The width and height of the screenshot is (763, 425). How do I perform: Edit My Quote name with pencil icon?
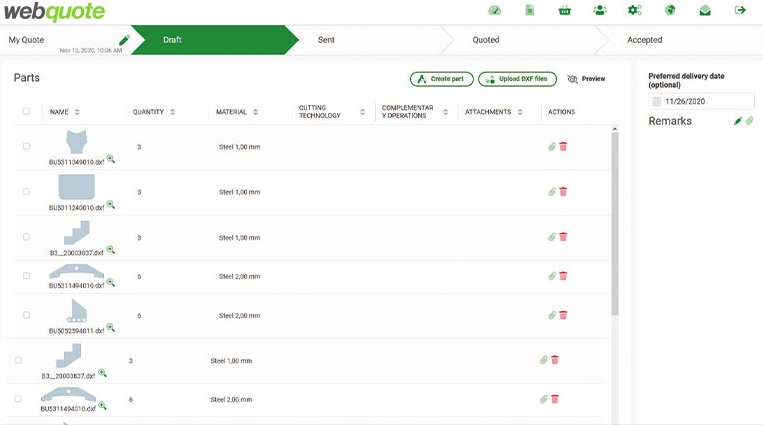[124, 40]
